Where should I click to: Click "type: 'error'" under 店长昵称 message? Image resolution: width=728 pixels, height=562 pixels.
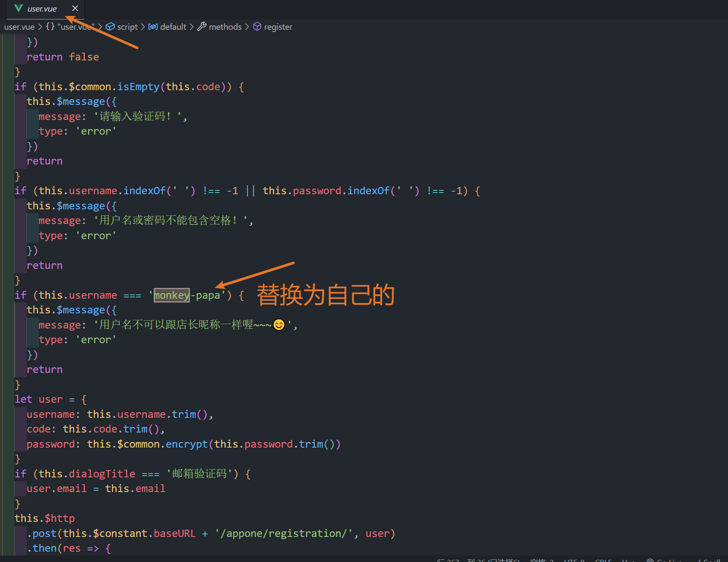point(78,340)
